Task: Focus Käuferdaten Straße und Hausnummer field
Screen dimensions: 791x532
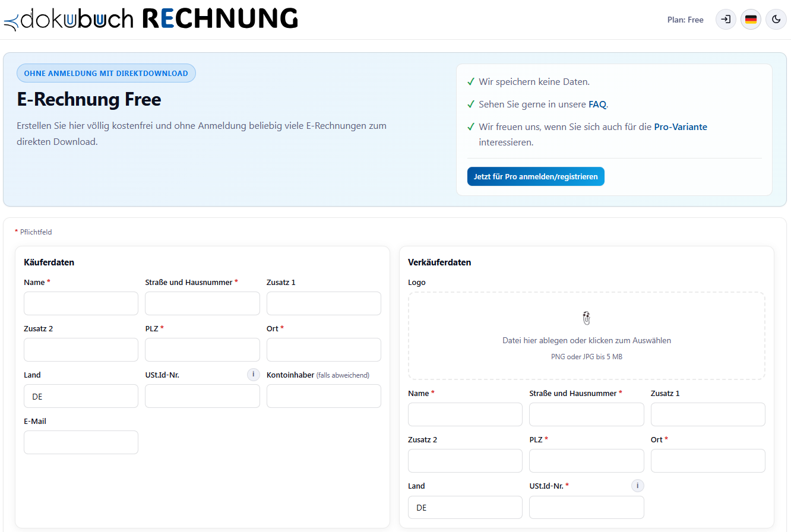Action: (203, 303)
